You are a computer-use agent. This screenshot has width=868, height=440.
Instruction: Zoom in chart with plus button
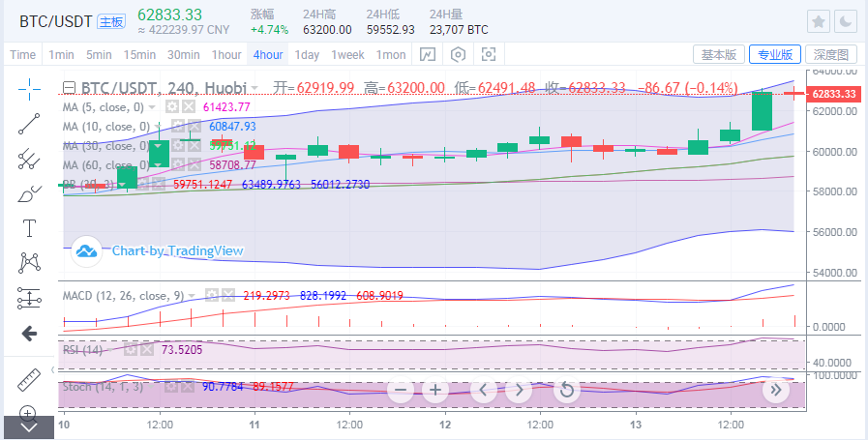click(435, 390)
